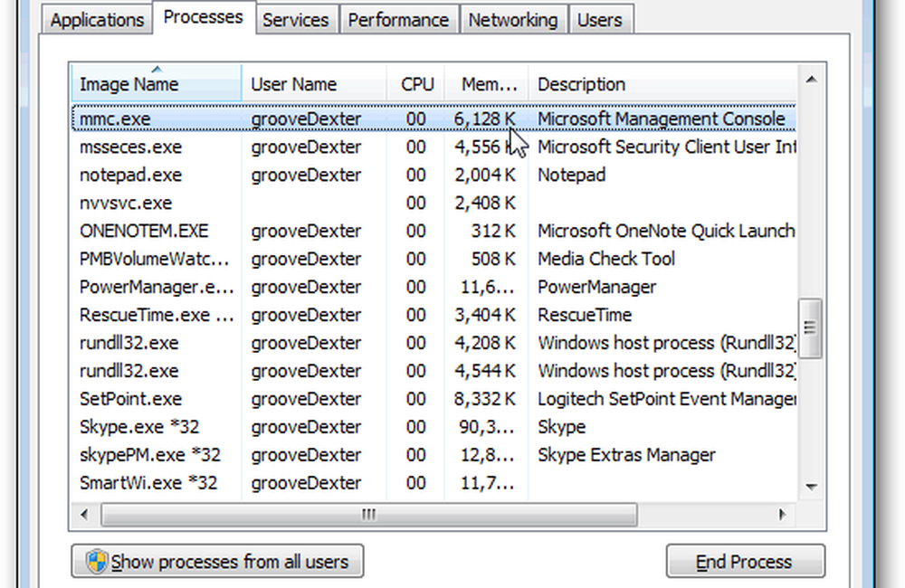Viewport: 905px width, 588px height.
Task: Select the ONENOTEM.EXE process
Action: [144, 231]
